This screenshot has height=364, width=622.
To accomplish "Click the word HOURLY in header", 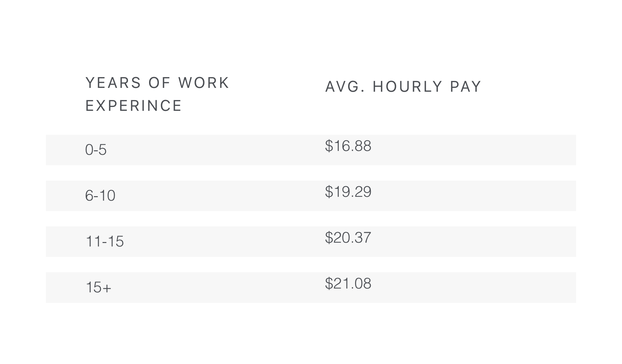I will [x=408, y=87].
